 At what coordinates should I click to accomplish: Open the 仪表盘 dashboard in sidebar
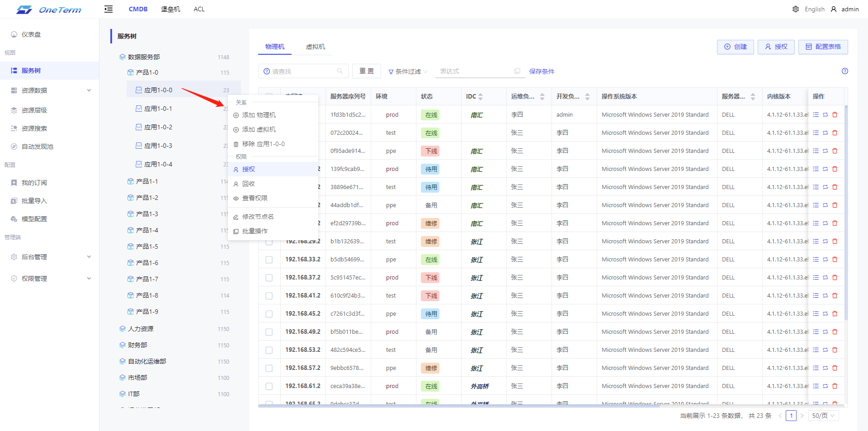pos(50,34)
